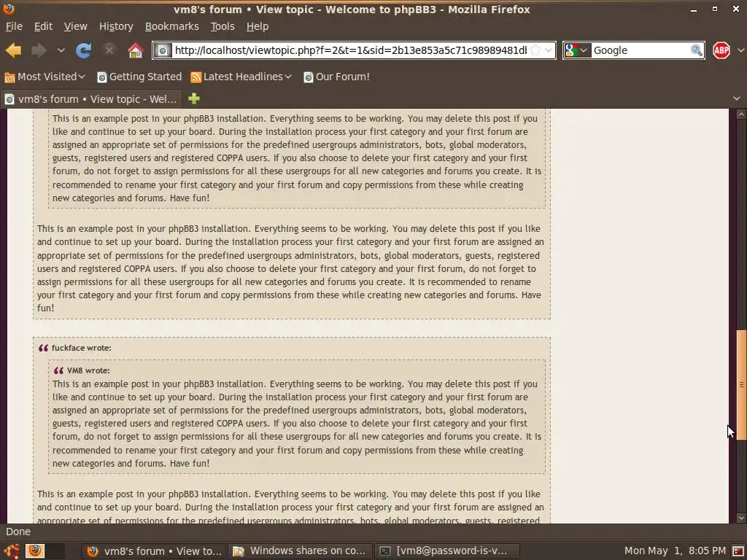Switch to vm8's forum Firefox taskbar window
This screenshot has height=560, width=747.
pos(154,551)
